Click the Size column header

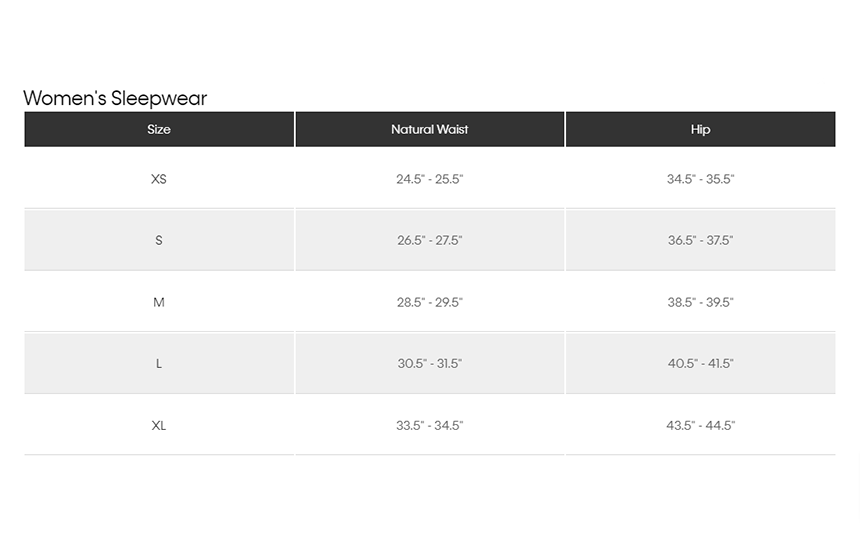click(159, 129)
